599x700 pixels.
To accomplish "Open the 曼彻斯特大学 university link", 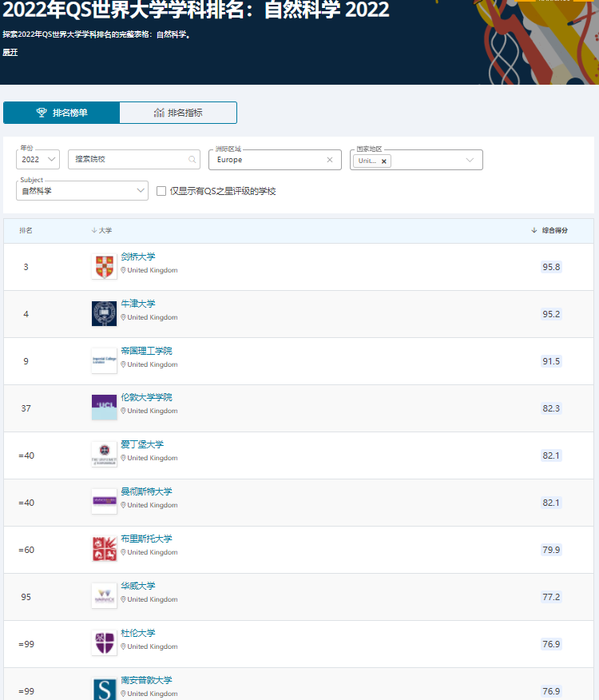I will [146, 491].
